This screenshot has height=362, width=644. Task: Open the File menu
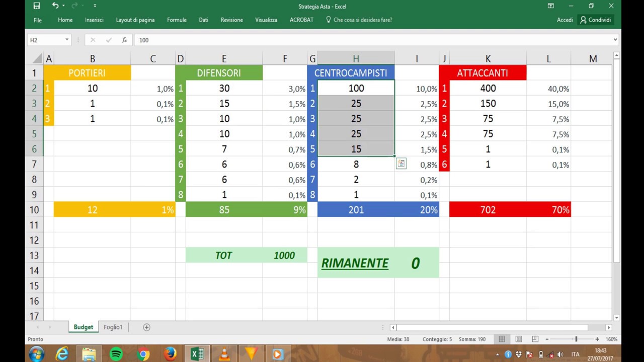click(x=38, y=20)
